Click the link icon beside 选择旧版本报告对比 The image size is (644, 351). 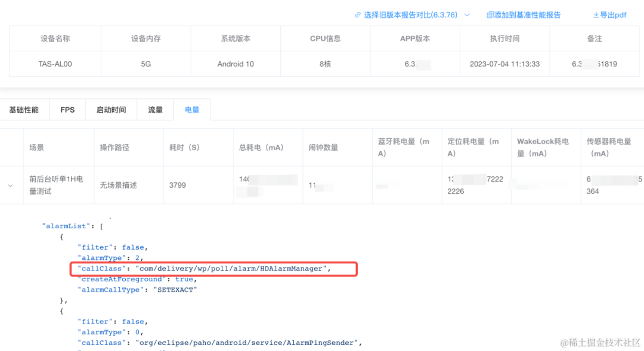(x=358, y=15)
